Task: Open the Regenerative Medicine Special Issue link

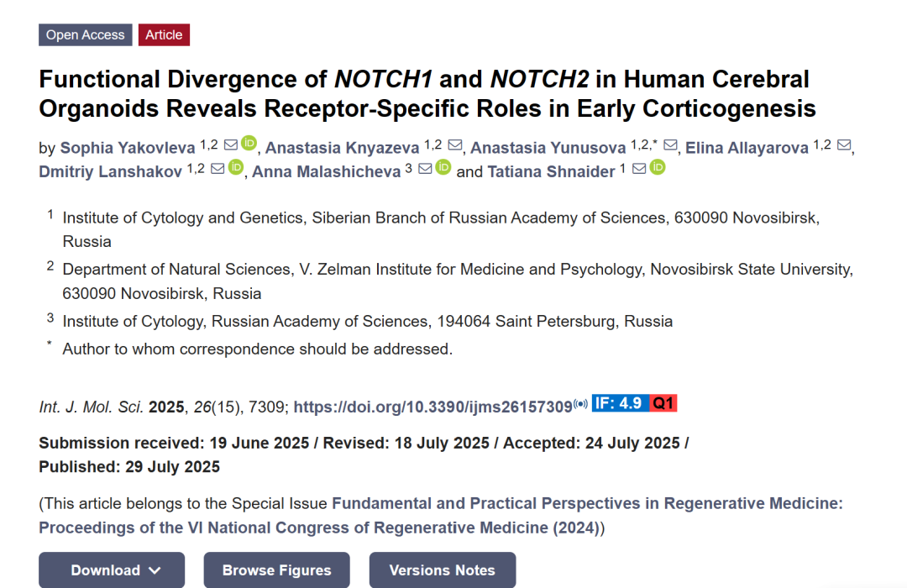Action: (587, 503)
